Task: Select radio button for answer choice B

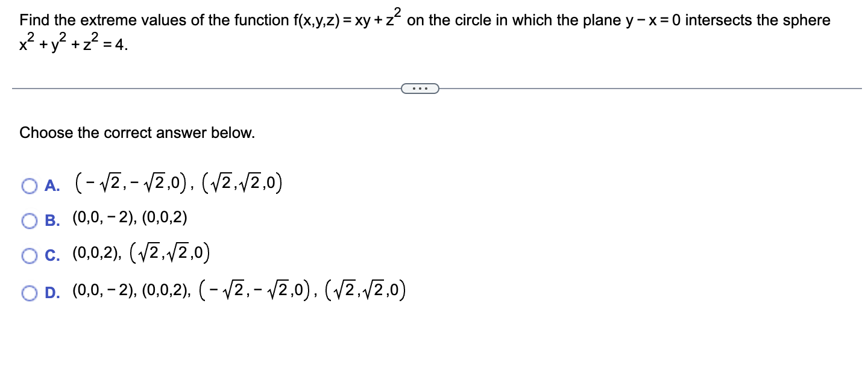Action: click(x=28, y=221)
